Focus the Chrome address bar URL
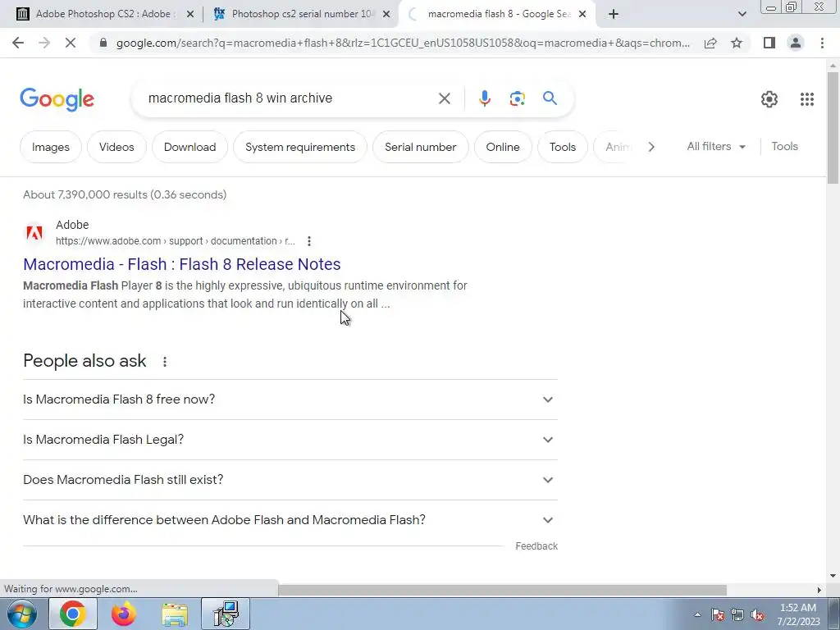The height and width of the screenshot is (630, 840). pyautogui.click(x=402, y=43)
